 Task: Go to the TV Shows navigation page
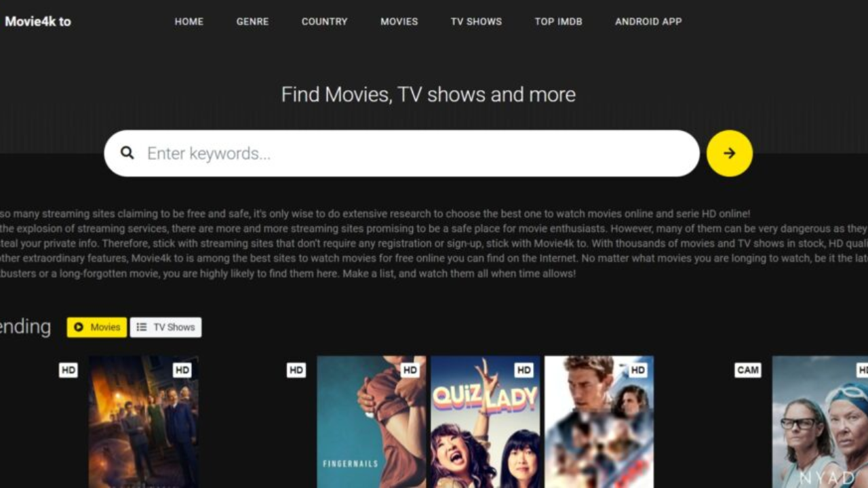[x=476, y=22]
